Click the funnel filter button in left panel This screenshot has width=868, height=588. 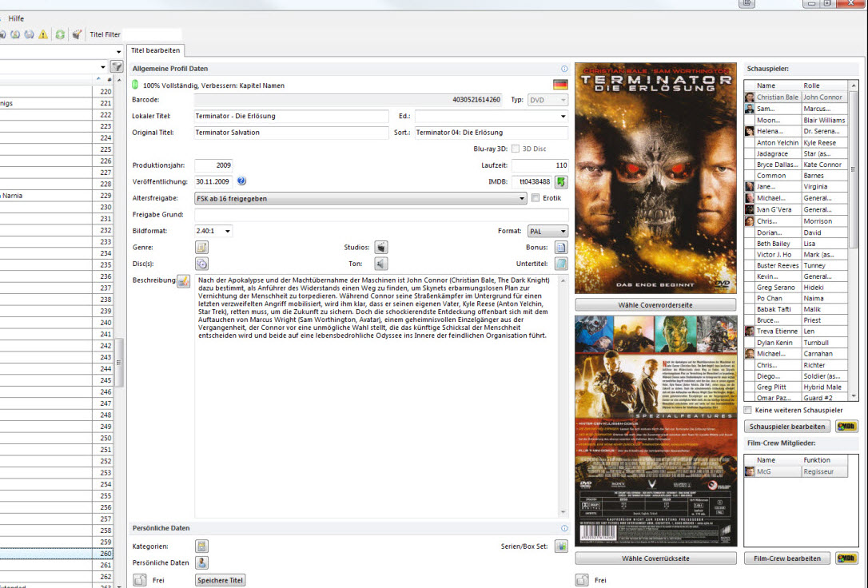[116, 67]
